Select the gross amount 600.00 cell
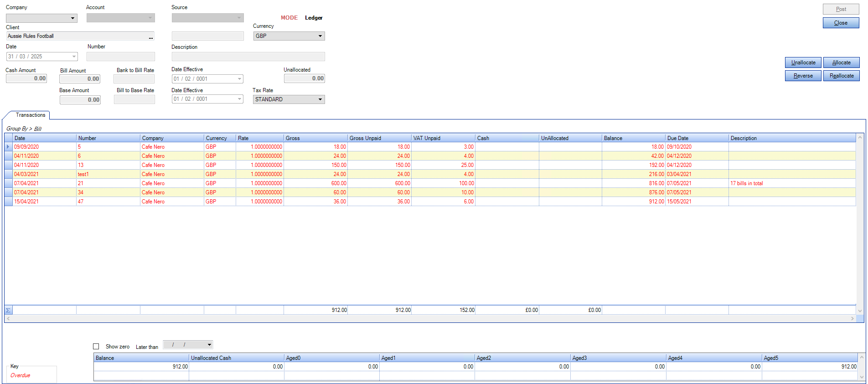 315,183
